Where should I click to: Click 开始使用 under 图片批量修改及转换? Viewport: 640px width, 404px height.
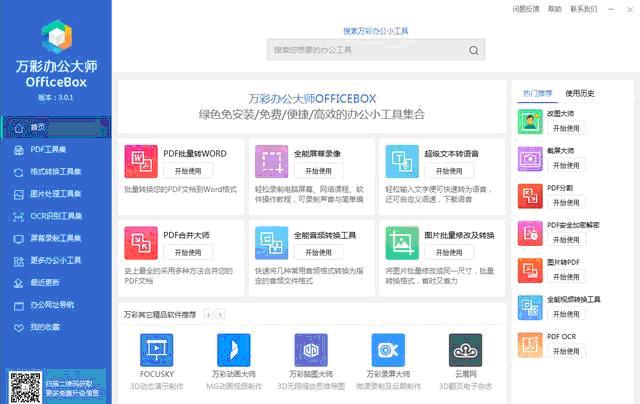[x=449, y=253]
